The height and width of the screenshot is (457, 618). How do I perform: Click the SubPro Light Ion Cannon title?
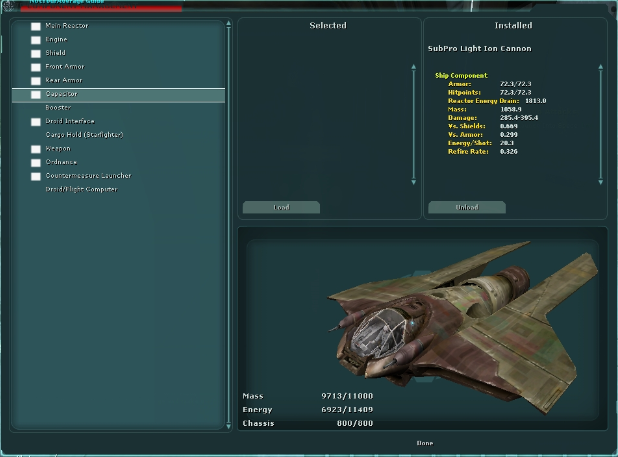click(x=479, y=48)
